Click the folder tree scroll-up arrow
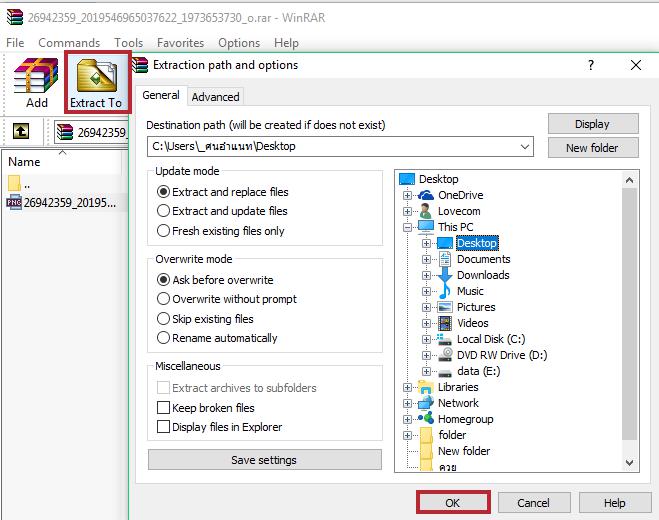The width and height of the screenshot is (659, 520). tap(629, 180)
